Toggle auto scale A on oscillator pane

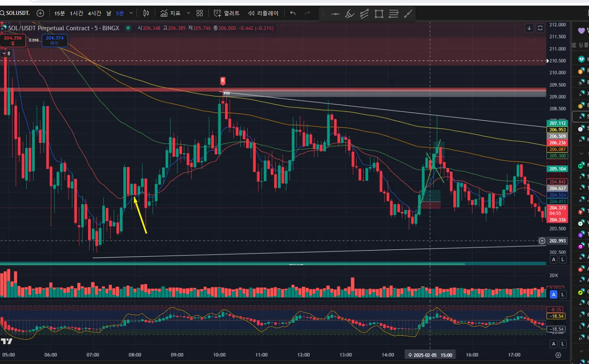pos(554,344)
